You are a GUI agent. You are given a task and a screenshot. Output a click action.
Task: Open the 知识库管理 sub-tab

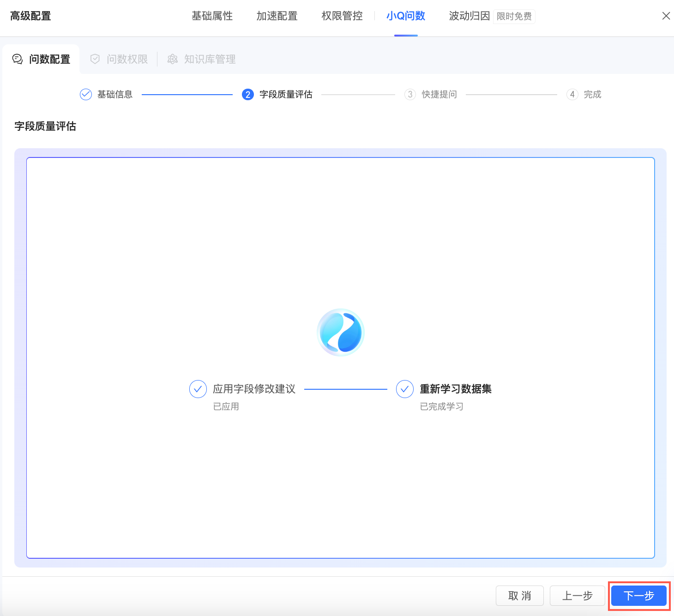202,59
